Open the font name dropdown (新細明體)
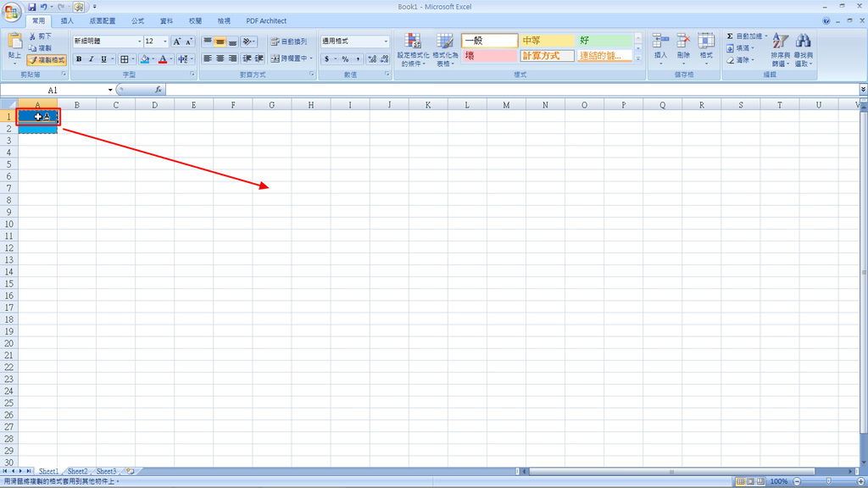The width and height of the screenshot is (868, 488). point(139,42)
